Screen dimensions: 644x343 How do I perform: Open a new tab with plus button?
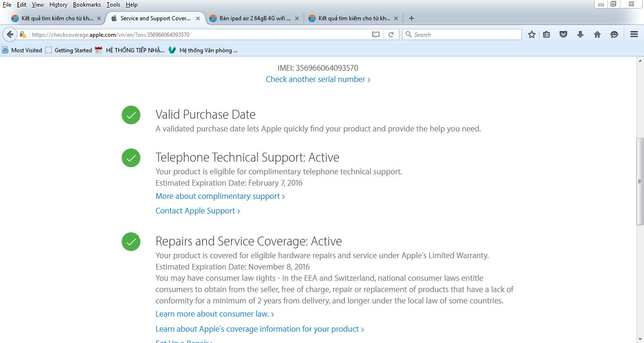412,18
